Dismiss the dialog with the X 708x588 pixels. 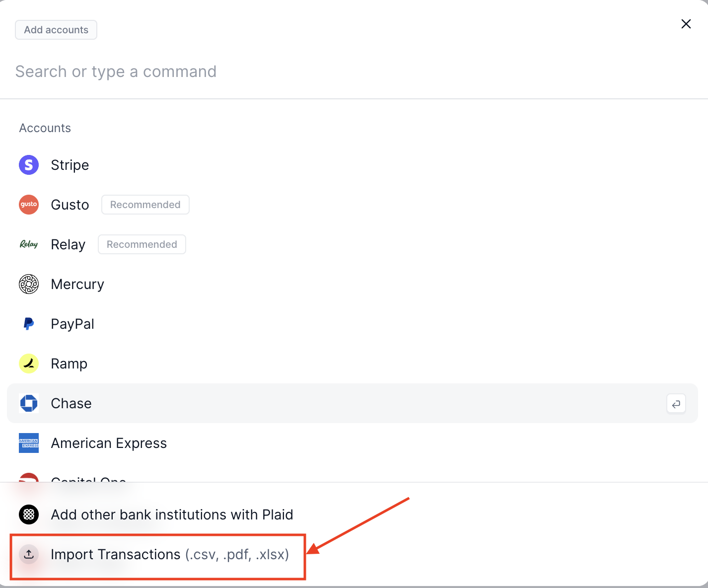(x=686, y=24)
